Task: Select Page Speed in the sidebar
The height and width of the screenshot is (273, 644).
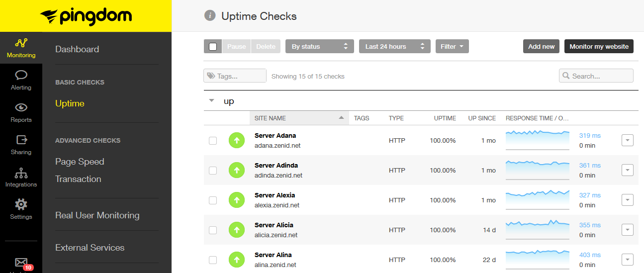Action: 80,162
